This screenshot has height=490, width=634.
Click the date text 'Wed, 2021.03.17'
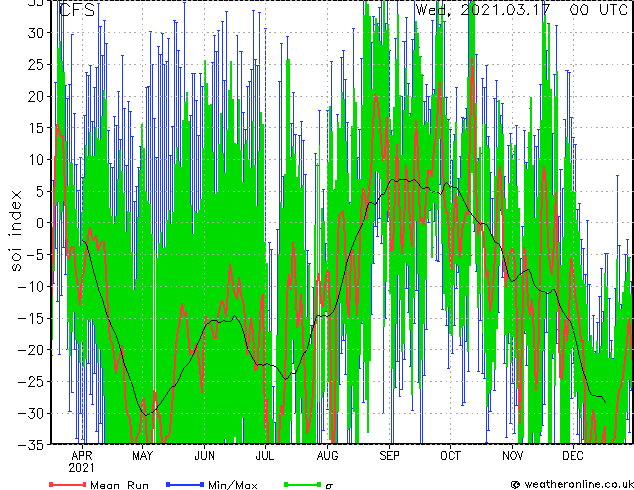pos(483,9)
